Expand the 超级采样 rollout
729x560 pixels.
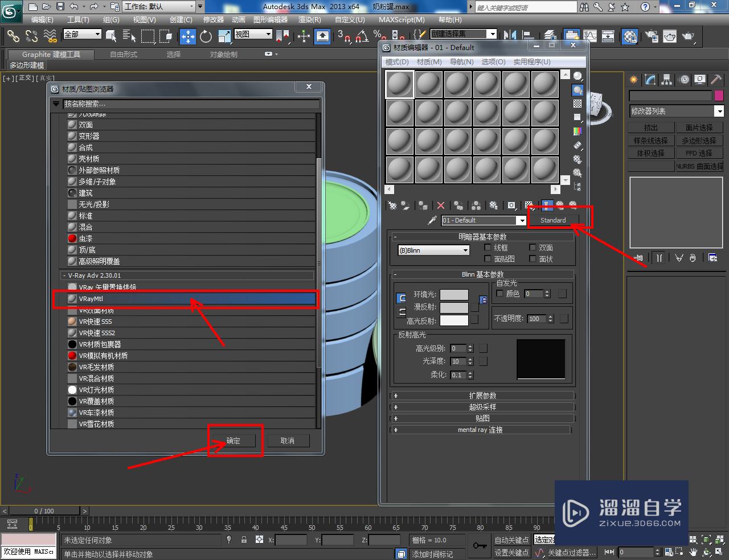point(482,407)
